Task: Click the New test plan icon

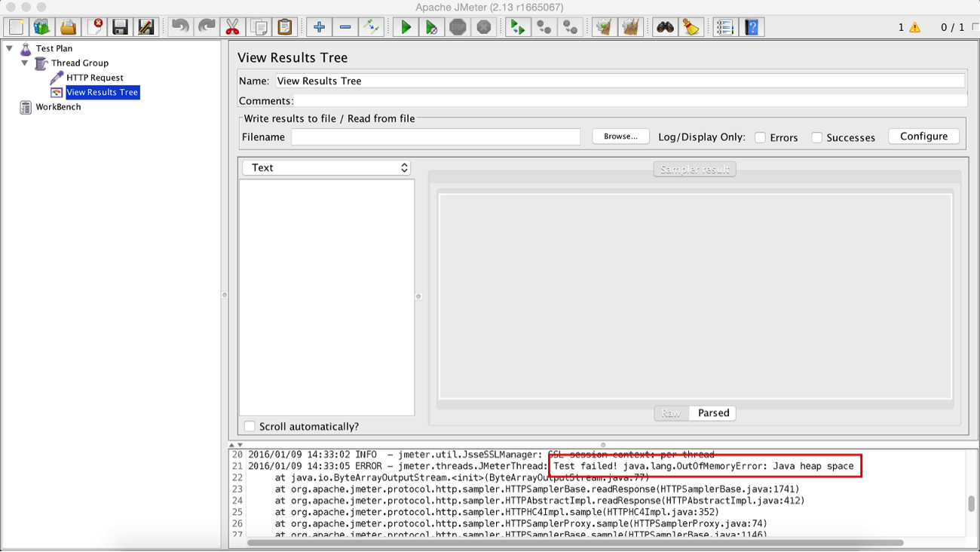Action: (x=17, y=28)
